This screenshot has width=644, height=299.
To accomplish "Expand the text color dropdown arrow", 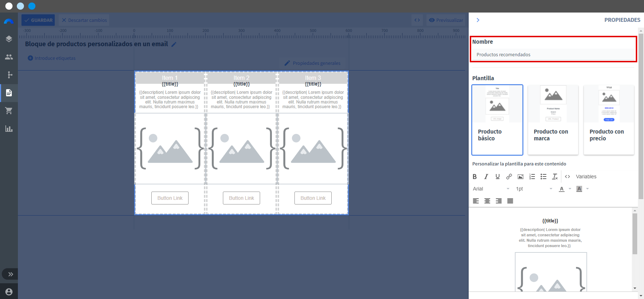I will [x=570, y=189].
